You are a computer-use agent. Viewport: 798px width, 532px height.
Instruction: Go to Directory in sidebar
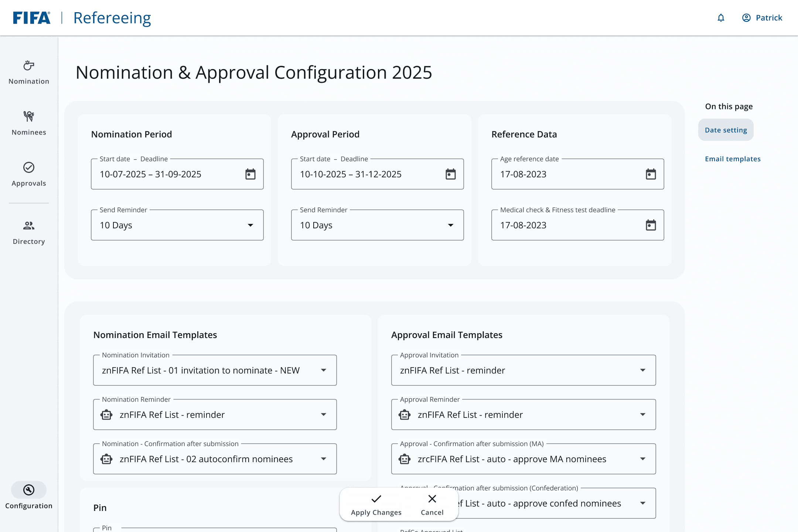point(29,233)
